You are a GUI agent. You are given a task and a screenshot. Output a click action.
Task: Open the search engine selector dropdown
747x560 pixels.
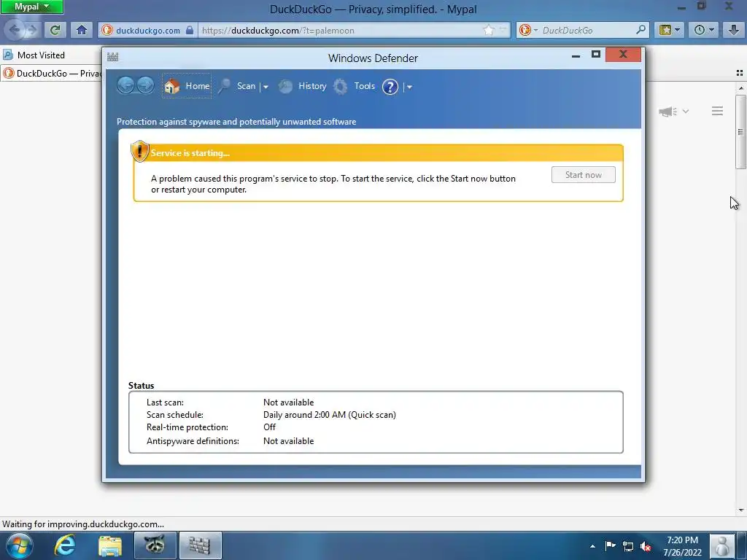pos(528,30)
